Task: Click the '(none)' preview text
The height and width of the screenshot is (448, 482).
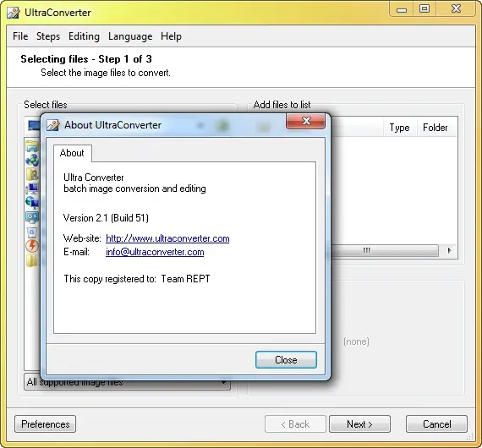Action: click(x=356, y=341)
